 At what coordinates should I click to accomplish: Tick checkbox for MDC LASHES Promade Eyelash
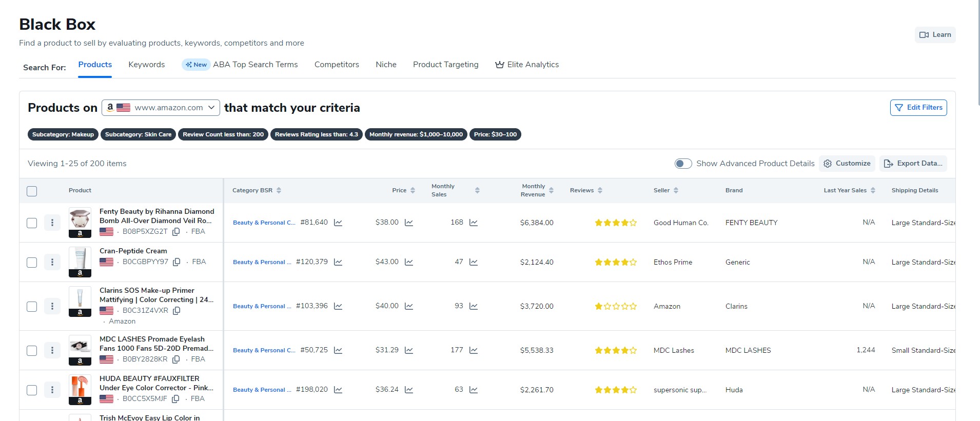(x=32, y=351)
